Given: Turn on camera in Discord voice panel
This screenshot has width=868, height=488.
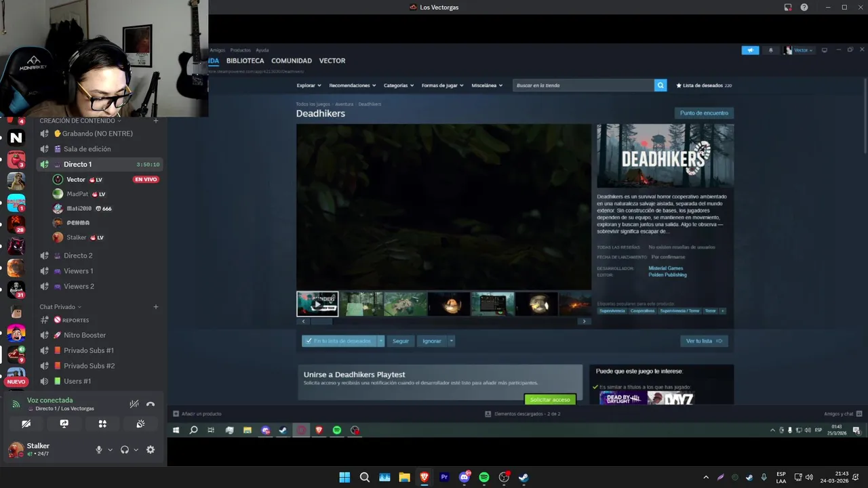Looking at the screenshot, I should [x=26, y=424].
